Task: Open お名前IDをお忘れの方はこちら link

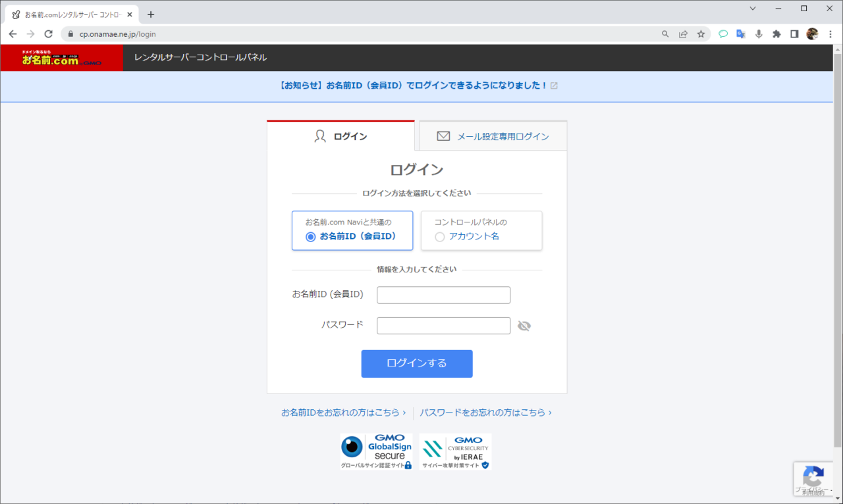Action: point(343,413)
